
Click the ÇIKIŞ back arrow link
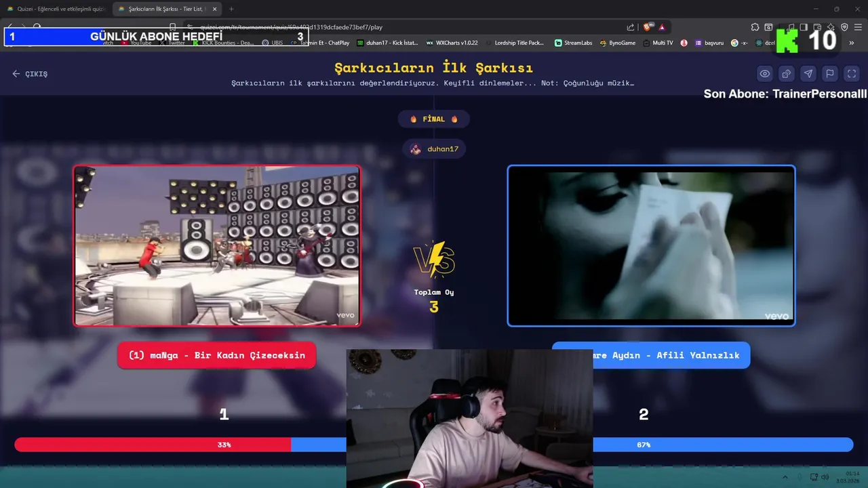(x=30, y=74)
